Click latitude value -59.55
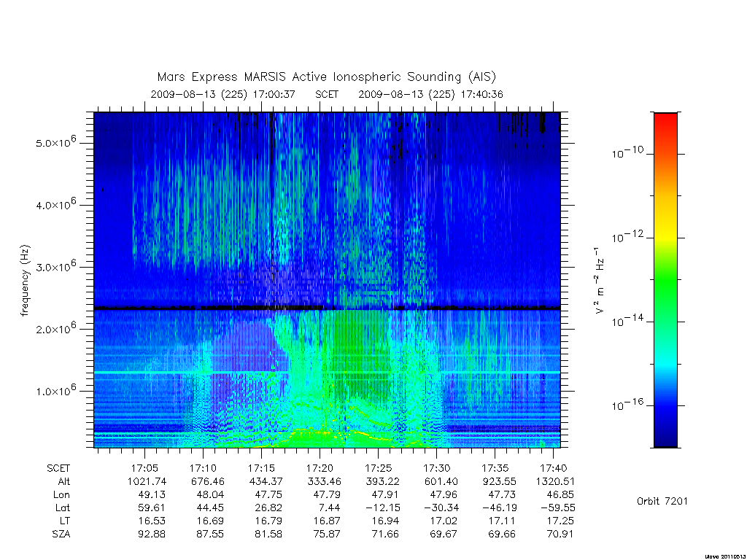Screen dimensions: 747x560 [x=557, y=507]
